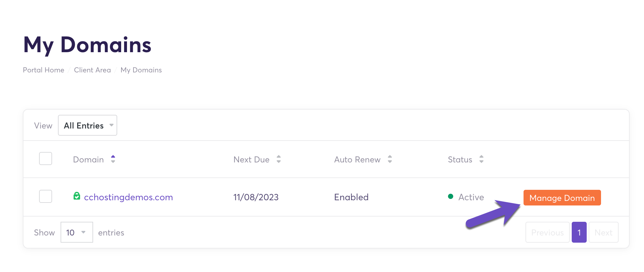Viewport: 644px width, 272px height.
Task: Sort by Status column arrows
Action: click(481, 159)
